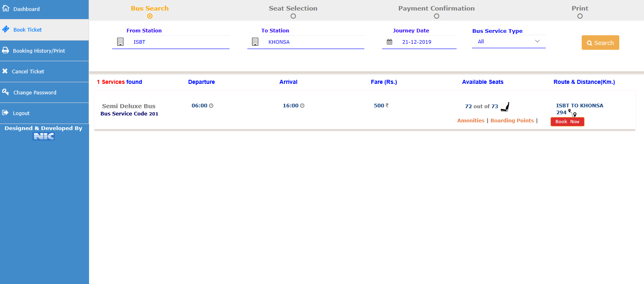This screenshot has width=644, height=284.
Task: Select the Payment Confirmation step radio indicator
Action: 436,16
